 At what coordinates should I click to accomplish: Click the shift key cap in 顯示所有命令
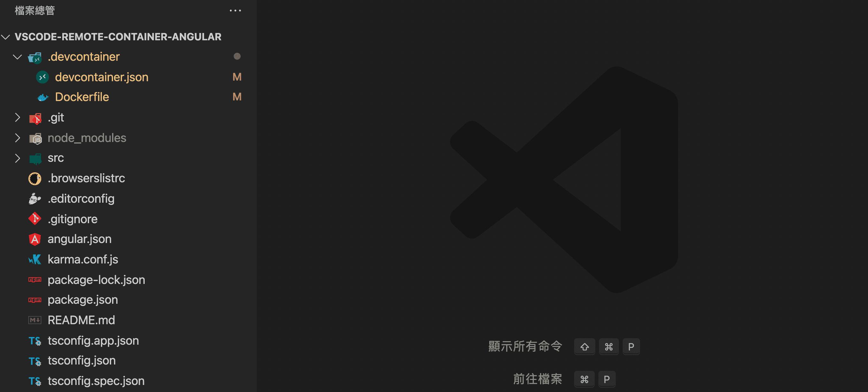584,347
